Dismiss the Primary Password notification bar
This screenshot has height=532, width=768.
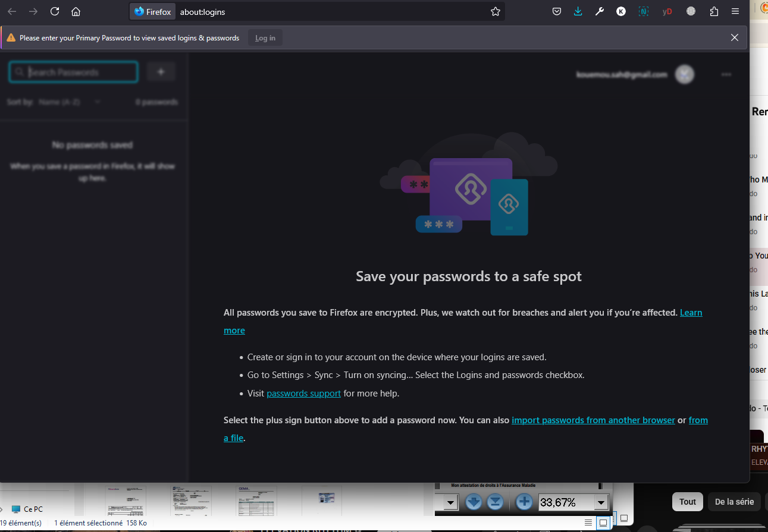click(x=735, y=37)
